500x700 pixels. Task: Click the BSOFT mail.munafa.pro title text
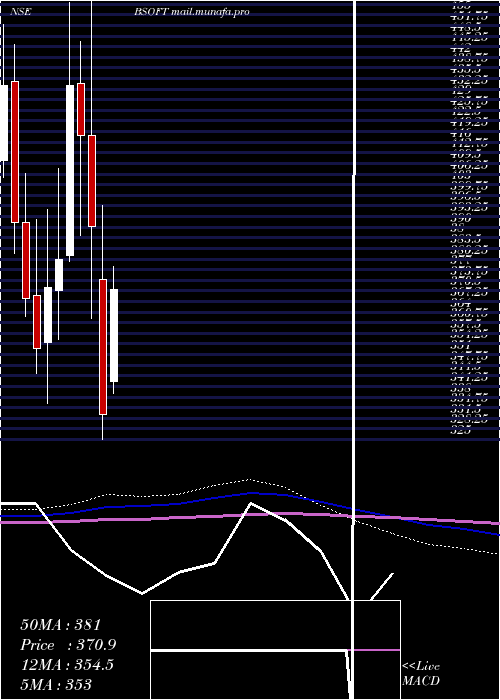(x=192, y=12)
